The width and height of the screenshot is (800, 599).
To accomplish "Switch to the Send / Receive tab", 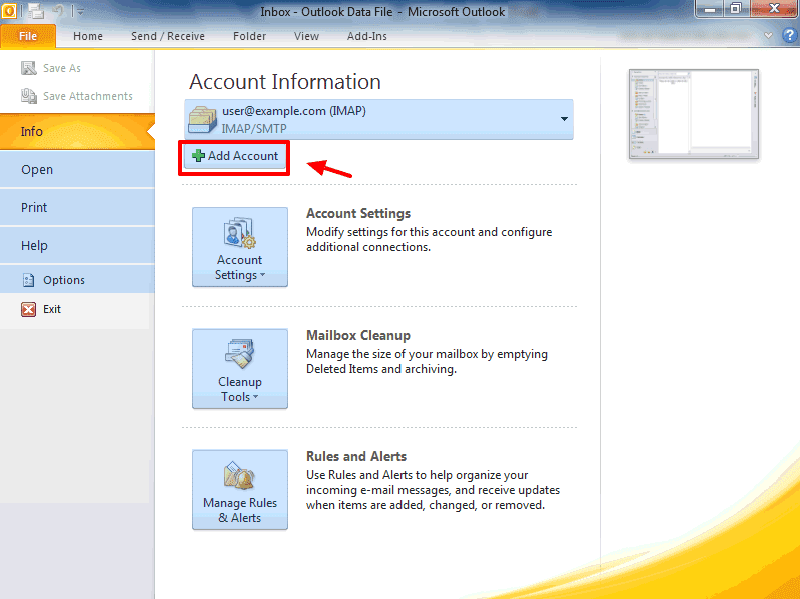I will click(x=167, y=36).
